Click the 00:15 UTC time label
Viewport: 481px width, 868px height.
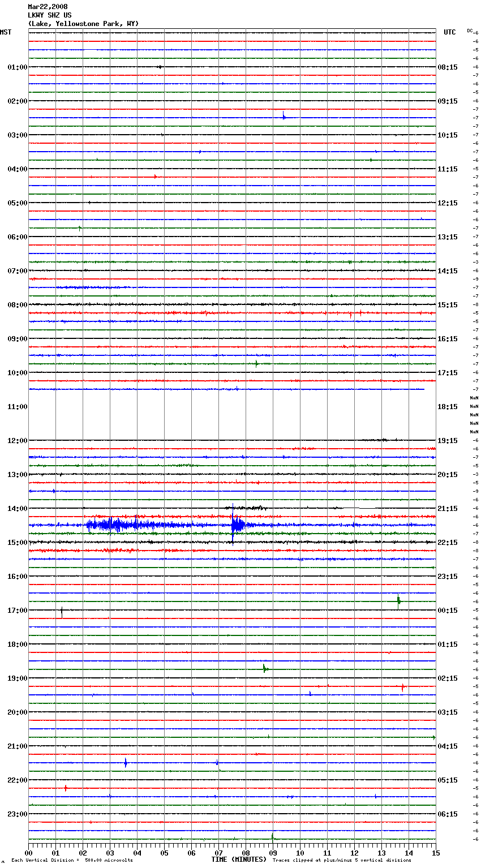coord(448,611)
